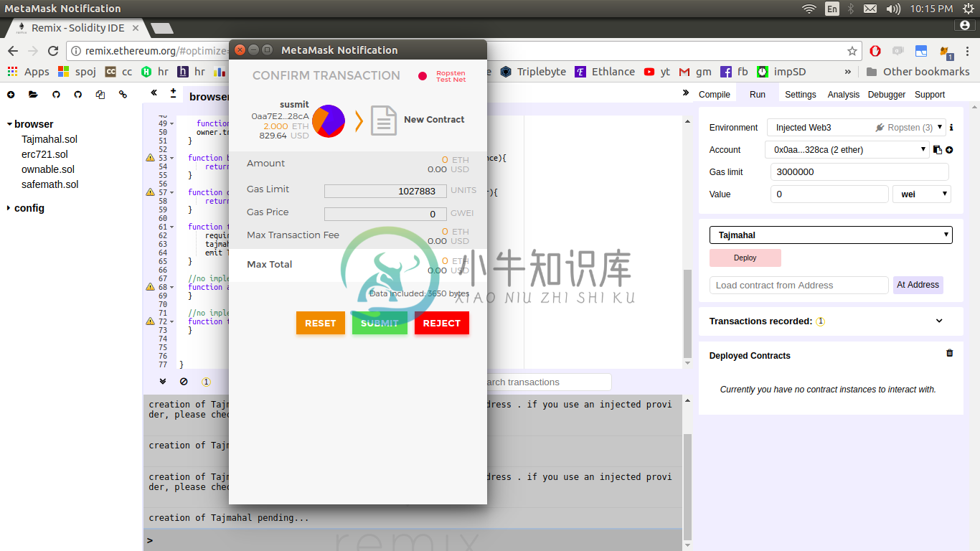Click the Gas Price field in MetaMask
This screenshot has width=980, height=551.
[385, 214]
